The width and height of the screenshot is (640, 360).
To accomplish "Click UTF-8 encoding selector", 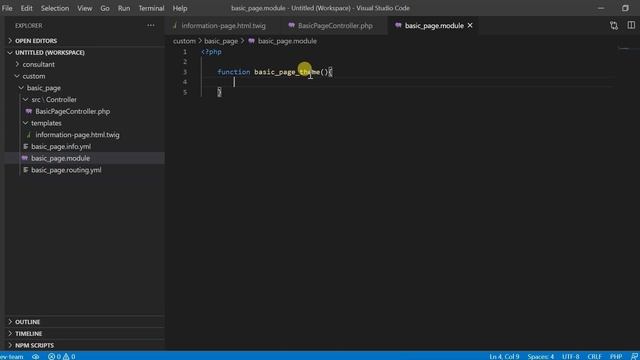I will click(570, 356).
